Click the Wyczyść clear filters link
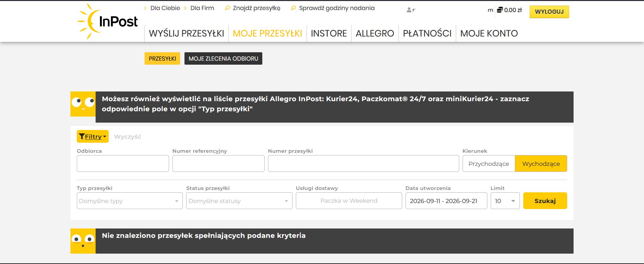This screenshot has height=264, width=644. pyautogui.click(x=127, y=137)
